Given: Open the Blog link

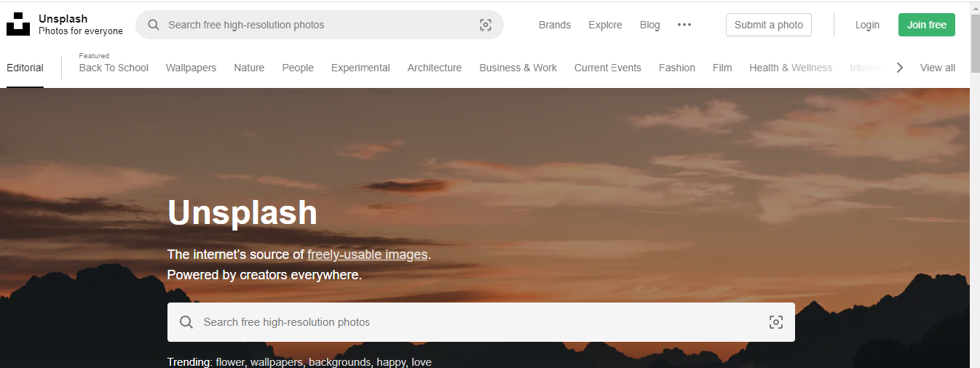Looking at the screenshot, I should [650, 25].
